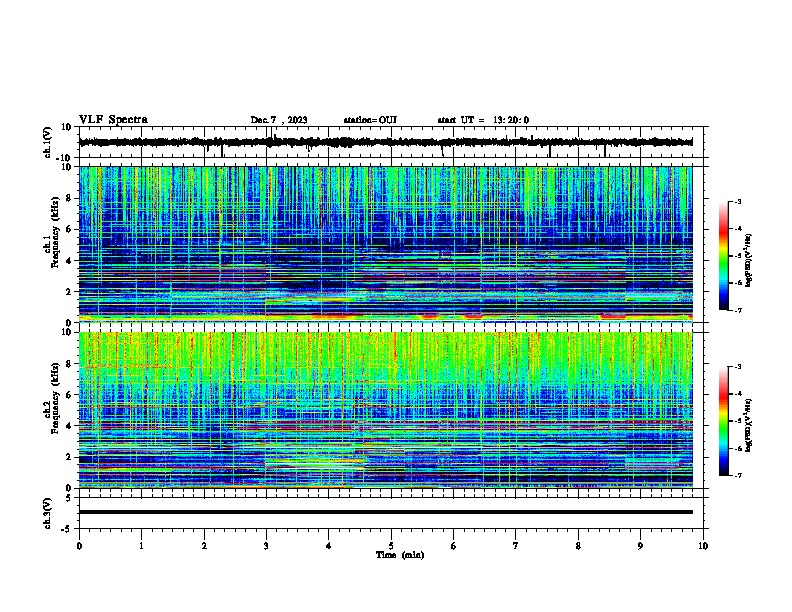Click the "station=OUI" header label
792x612 pixels.
[370, 120]
